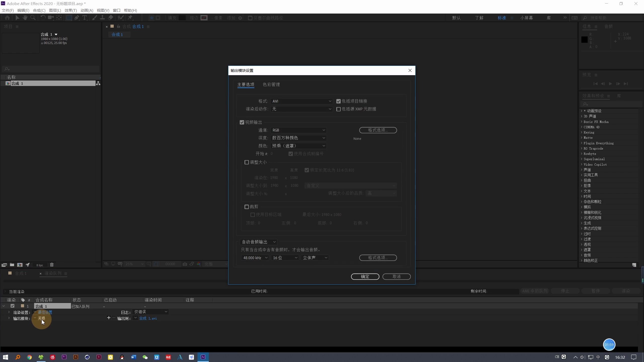
Task: Open the 动画(A) menu
Action: (86, 10)
